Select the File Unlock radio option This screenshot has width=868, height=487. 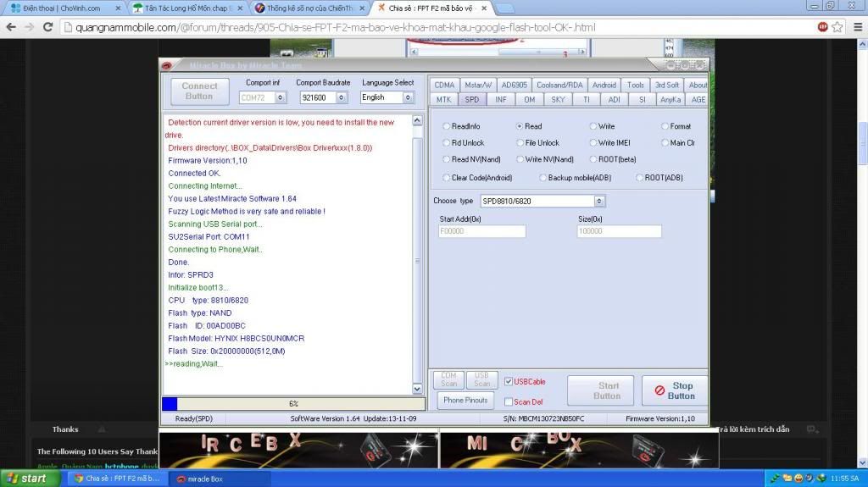point(520,143)
